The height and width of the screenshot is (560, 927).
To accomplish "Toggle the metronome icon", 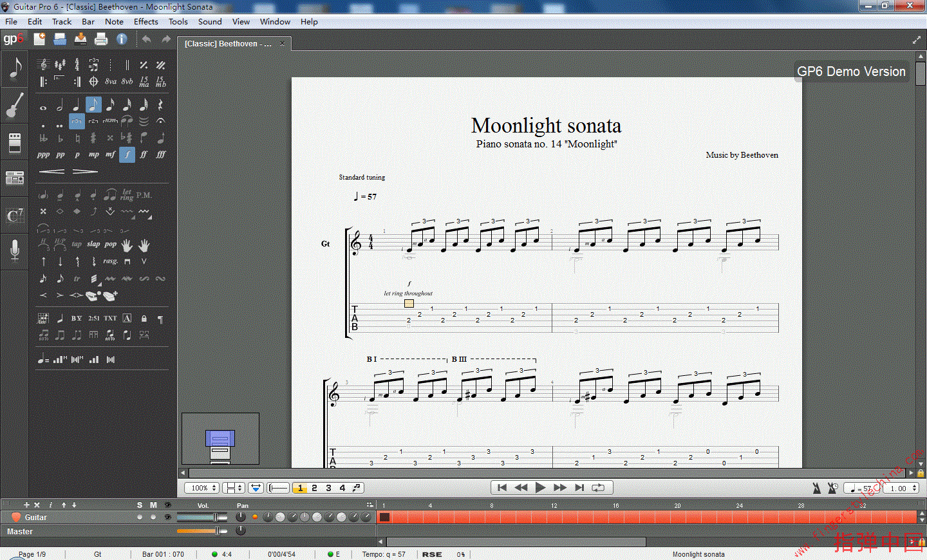I will click(x=816, y=489).
